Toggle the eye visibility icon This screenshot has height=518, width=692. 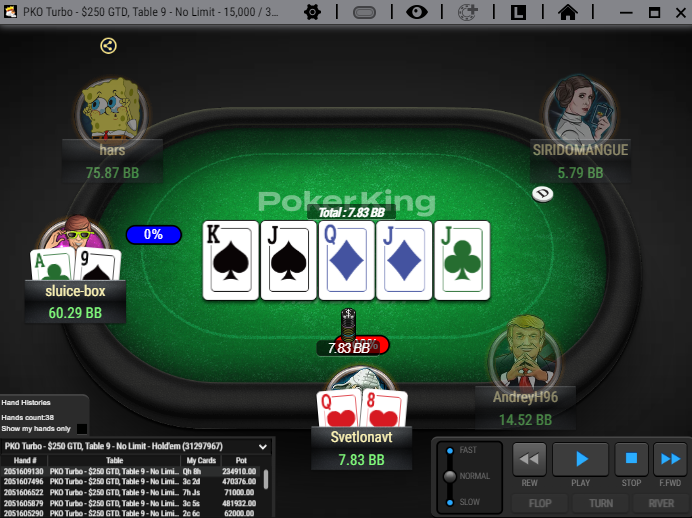[417, 12]
